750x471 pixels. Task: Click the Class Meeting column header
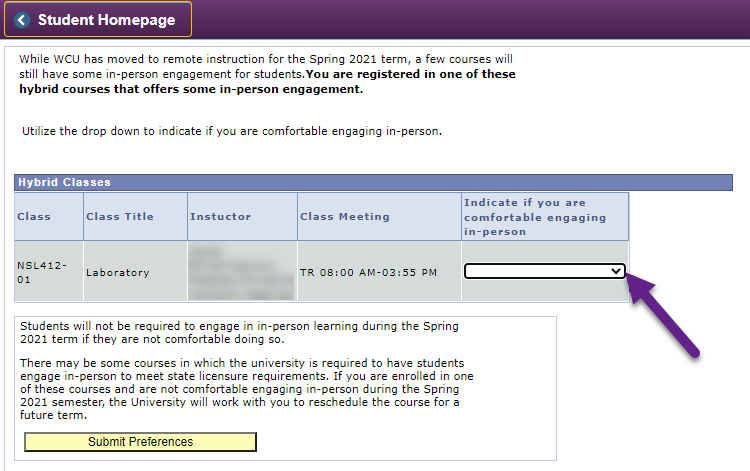[344, 216]
